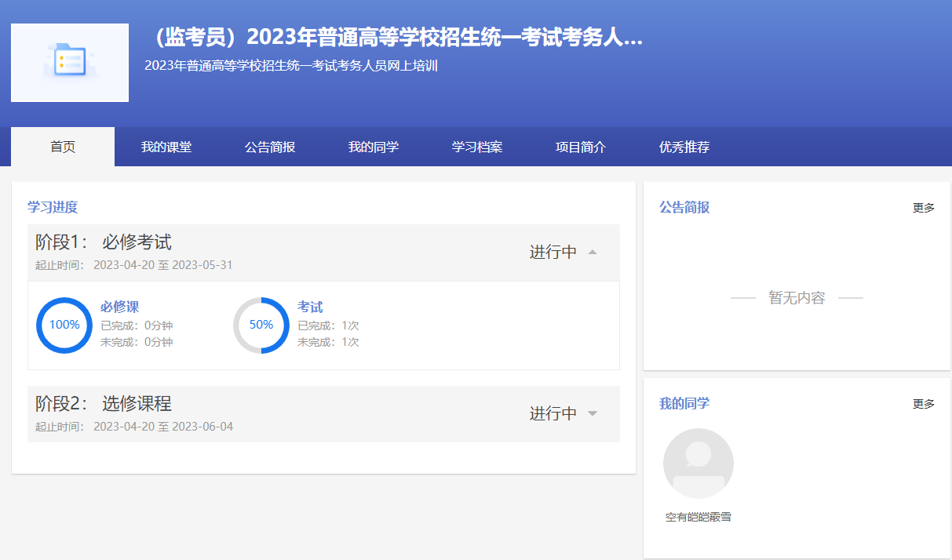Click the classmate name 空有皑皑嚴雪

[698, 518]
